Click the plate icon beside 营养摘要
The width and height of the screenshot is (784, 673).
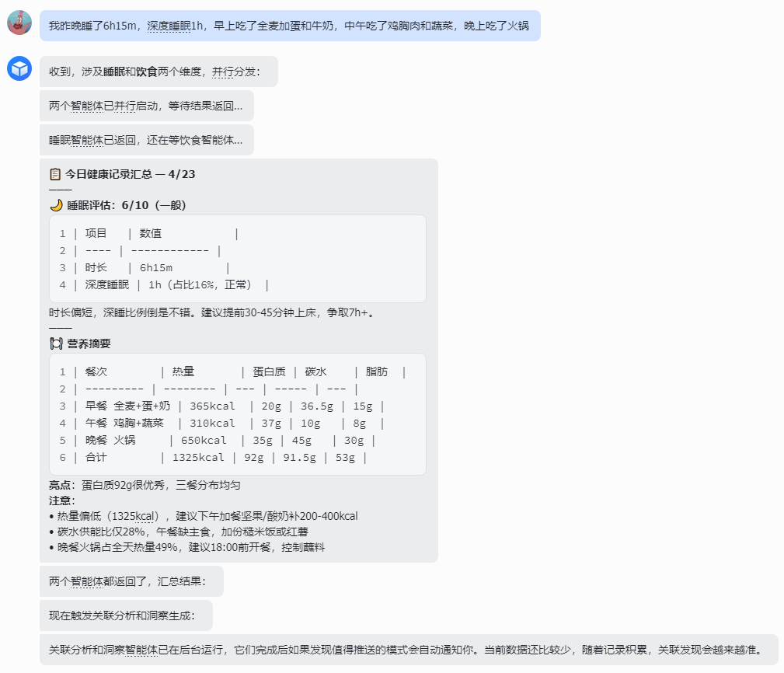56,343
